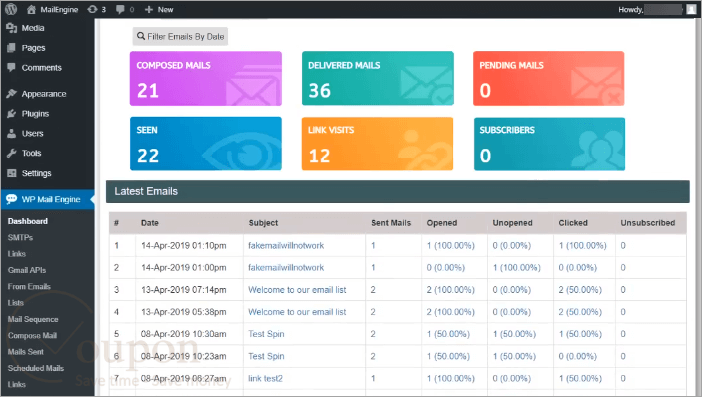Click the Subject column header

point(263,223)
